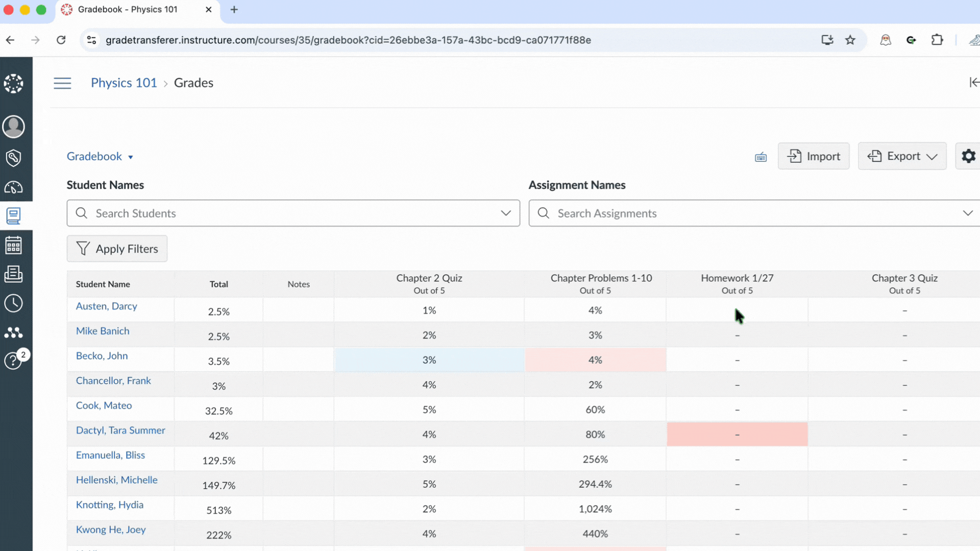The width and height of the screenshot is (980, 551).
Task: Collapse the right panel with the arrow icon
Action: pyautogui.click(x=974, y=82)
